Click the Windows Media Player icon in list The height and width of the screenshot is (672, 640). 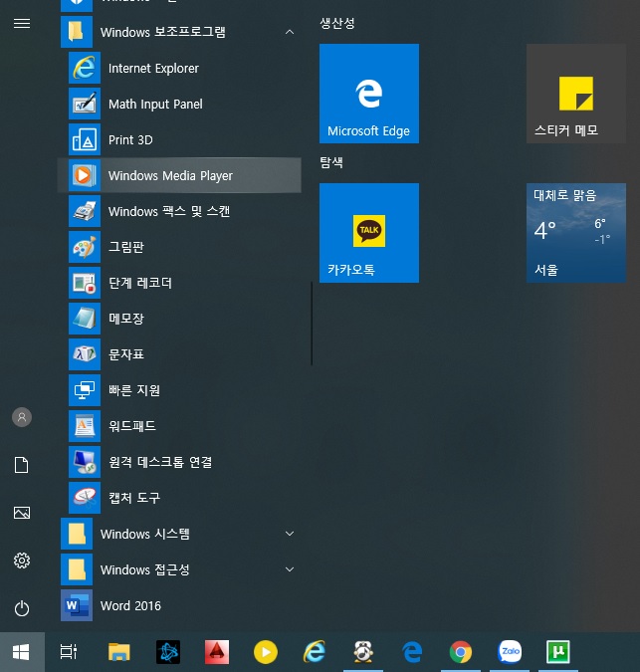85,175
